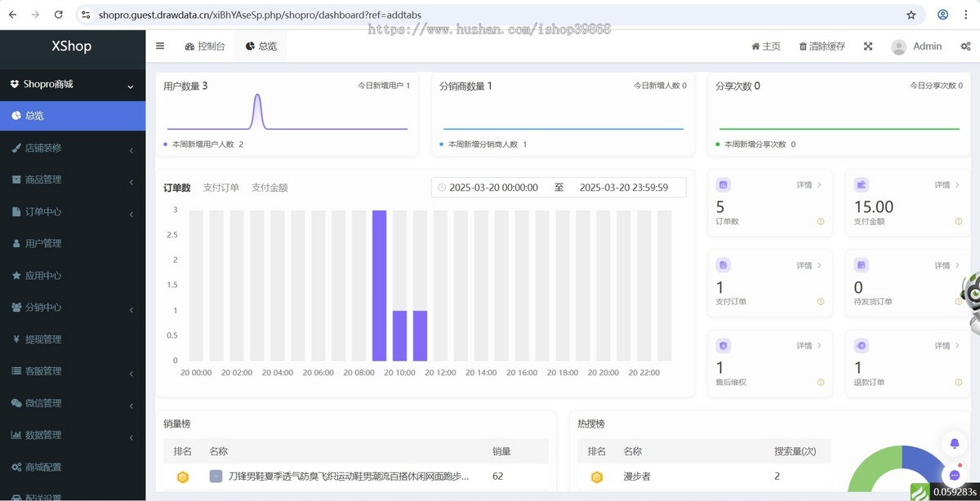
Task: Enter fullscreen with expand icon
Action: 868,47
